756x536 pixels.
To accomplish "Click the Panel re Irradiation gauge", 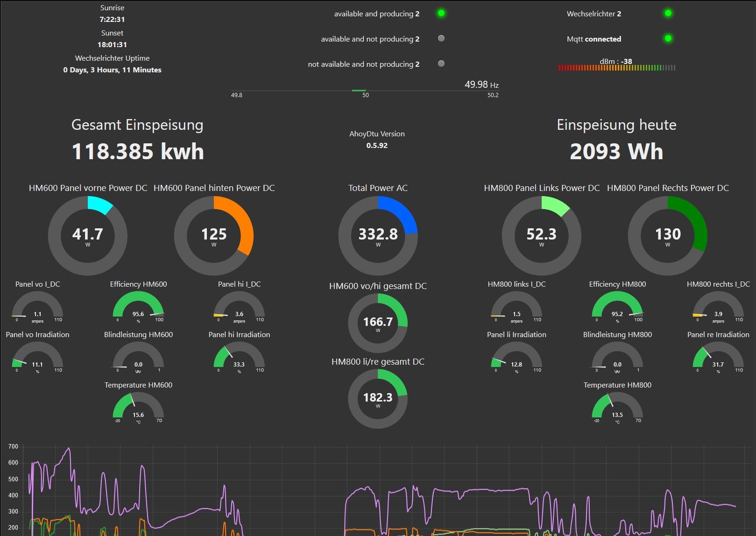I will pos(718,358).
